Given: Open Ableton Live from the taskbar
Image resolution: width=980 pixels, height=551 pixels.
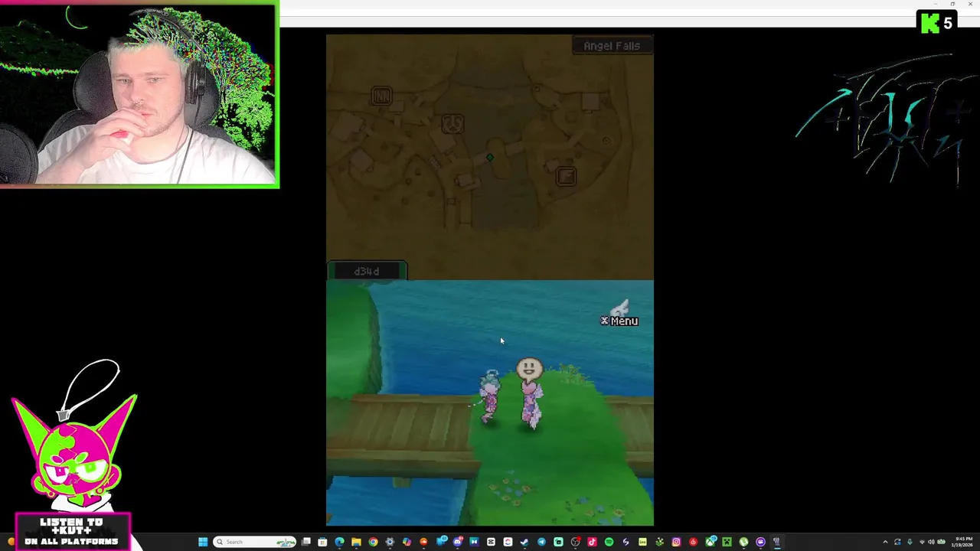Looking at the screenshot, I should tap(642, 542).
